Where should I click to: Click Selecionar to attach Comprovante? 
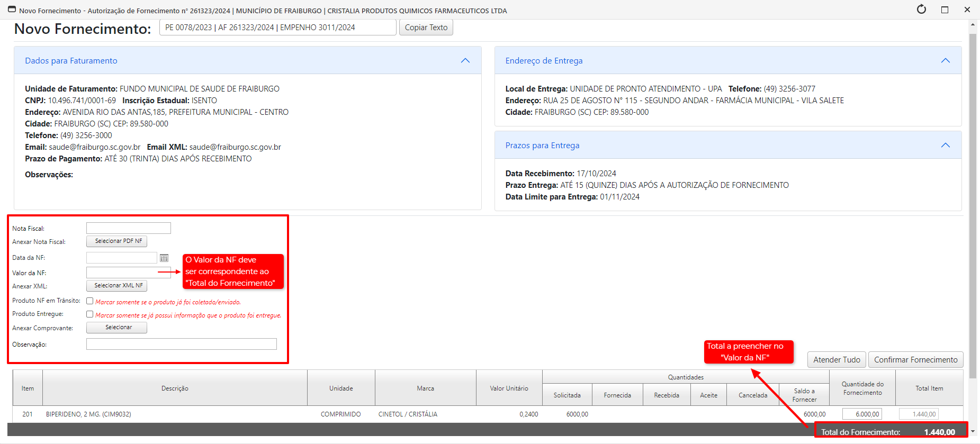[118, 328]
